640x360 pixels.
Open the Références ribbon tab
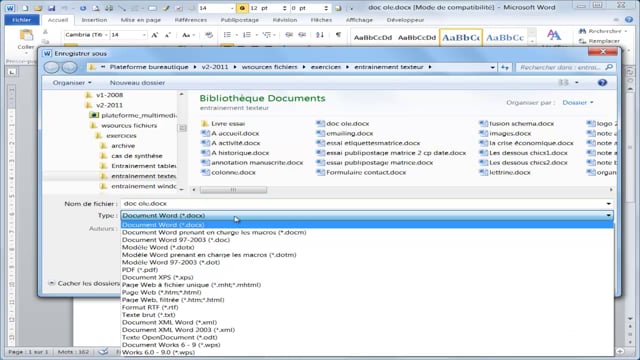(191, 20)
